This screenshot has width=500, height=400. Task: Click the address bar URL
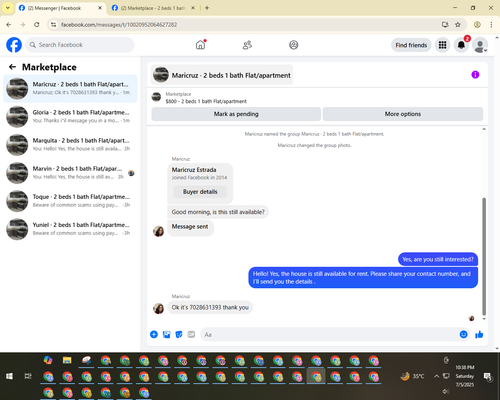pyautogui.click(x=119, y=25)
